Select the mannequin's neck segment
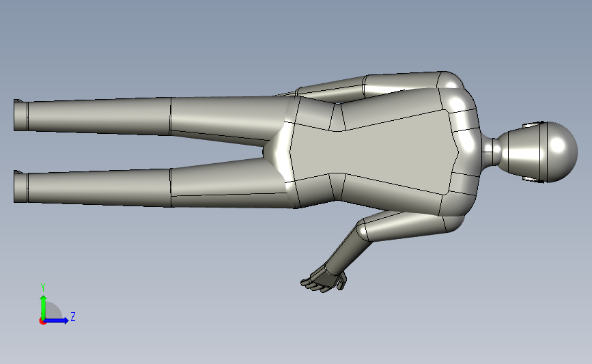The image size is (592, 364). 491,152
